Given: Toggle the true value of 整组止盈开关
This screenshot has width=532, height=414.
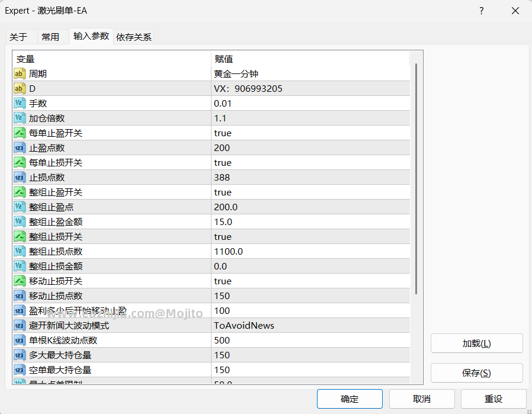Looking at the screenshot, I should pyautogui.click(x=310, y=192).
